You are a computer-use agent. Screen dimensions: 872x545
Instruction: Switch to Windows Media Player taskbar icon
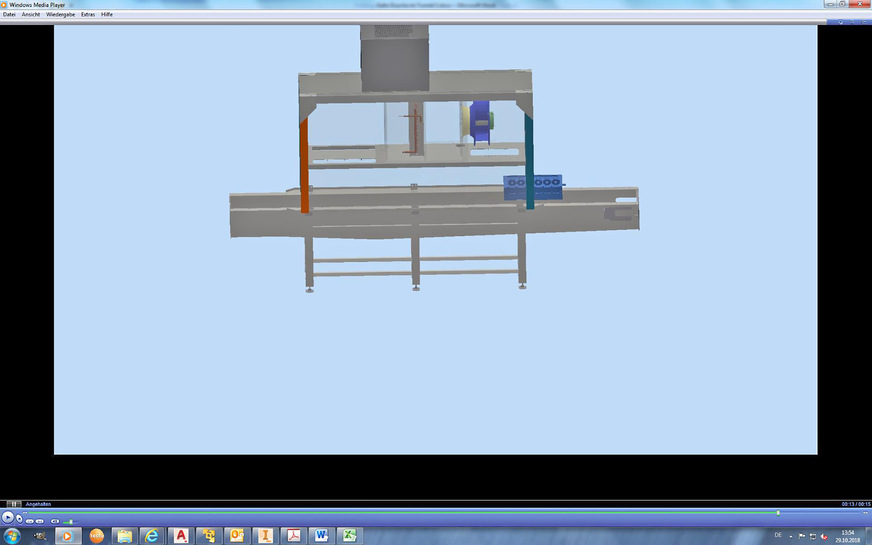pyautogui.click(x=66, y=536)
